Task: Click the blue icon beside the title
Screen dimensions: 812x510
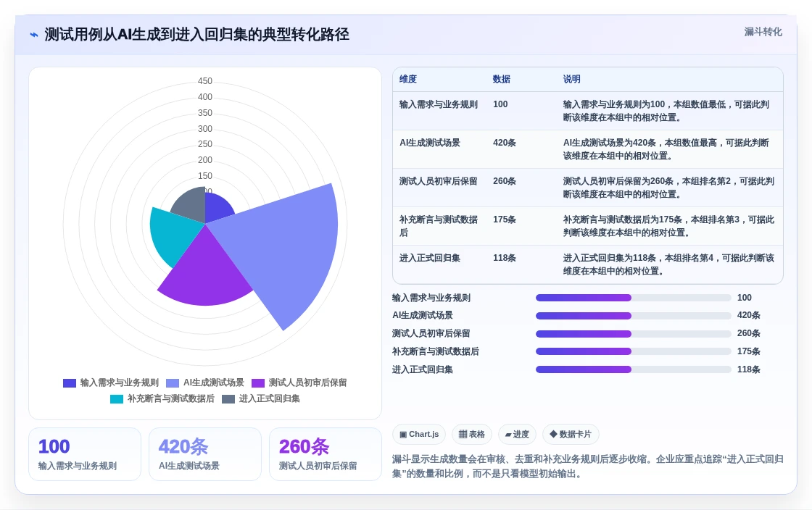Action: pyautogui.click(x=34, y=35)
